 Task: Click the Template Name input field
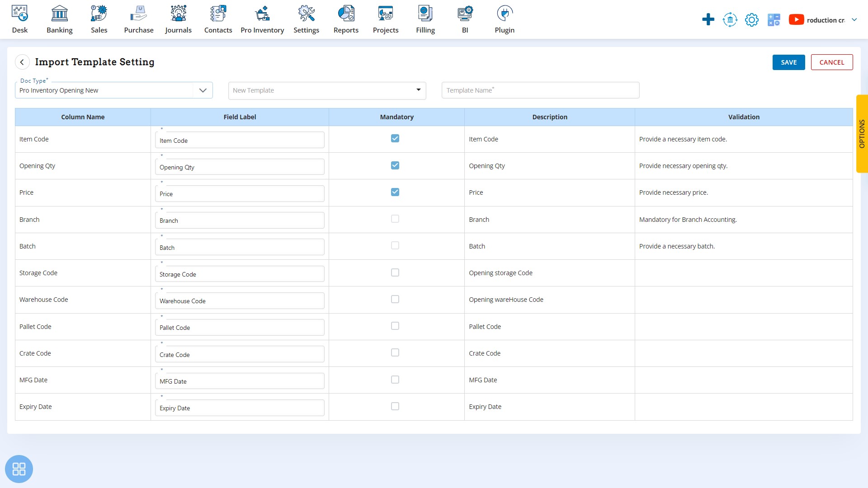[540, 90]
